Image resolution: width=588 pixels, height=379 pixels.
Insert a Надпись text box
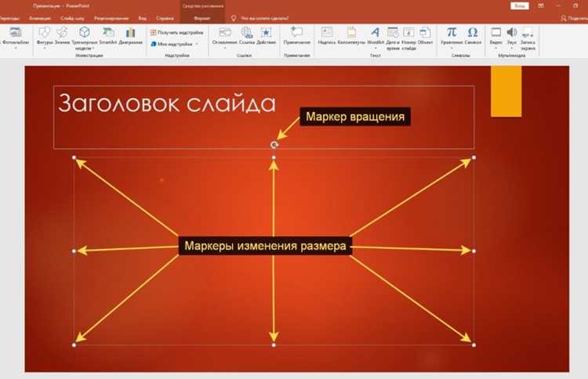tap(327, 36)
